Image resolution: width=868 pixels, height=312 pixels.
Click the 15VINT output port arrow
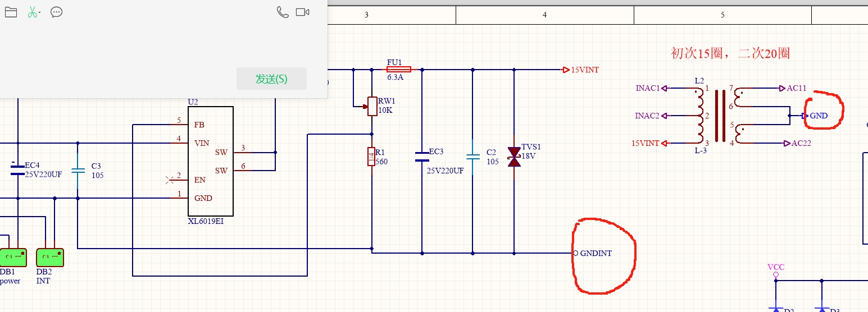(x=566, y=70)
